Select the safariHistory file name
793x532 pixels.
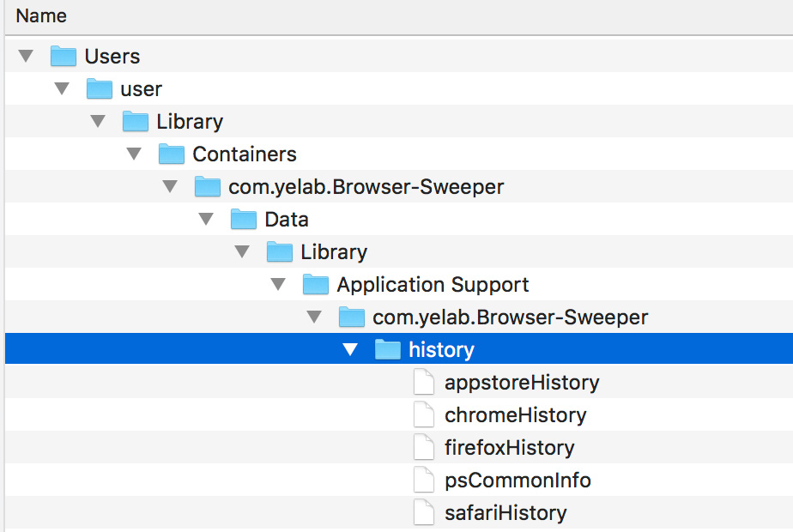(505, 513)
